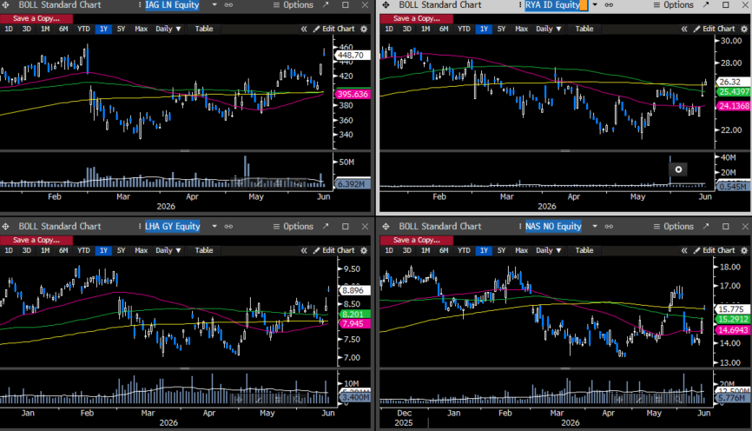Open Daily period dropdown in LHA GY panel

tap(168, 250)
